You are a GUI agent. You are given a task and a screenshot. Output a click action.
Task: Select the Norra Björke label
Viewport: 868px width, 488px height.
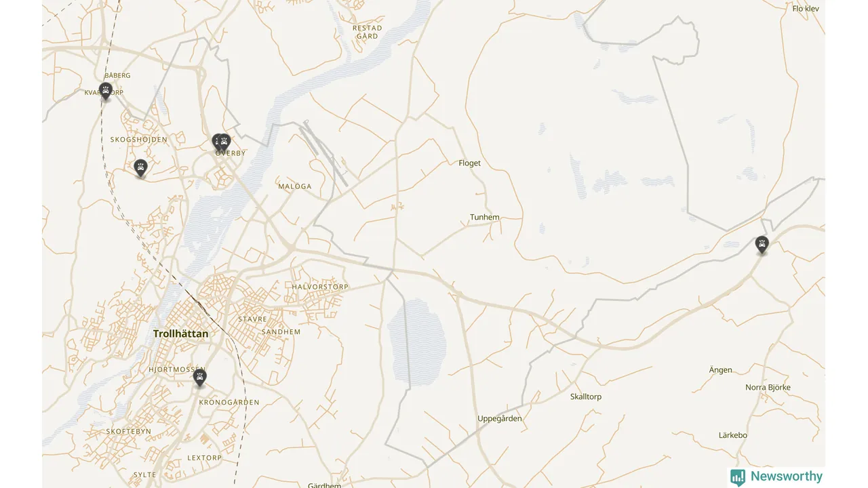tap(768, 388)
